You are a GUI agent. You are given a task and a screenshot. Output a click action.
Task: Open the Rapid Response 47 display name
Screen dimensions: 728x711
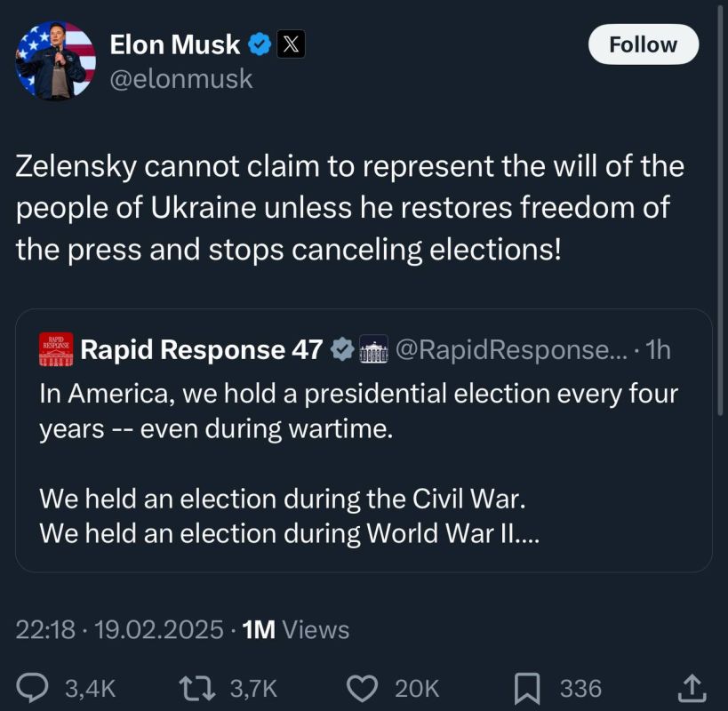click(x=201, y=349)
